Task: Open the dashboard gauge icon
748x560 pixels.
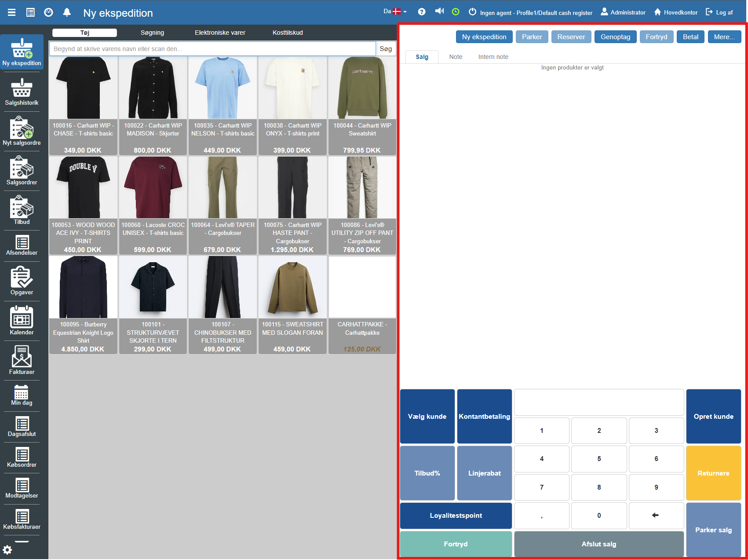Action: (x=49, y=12)
